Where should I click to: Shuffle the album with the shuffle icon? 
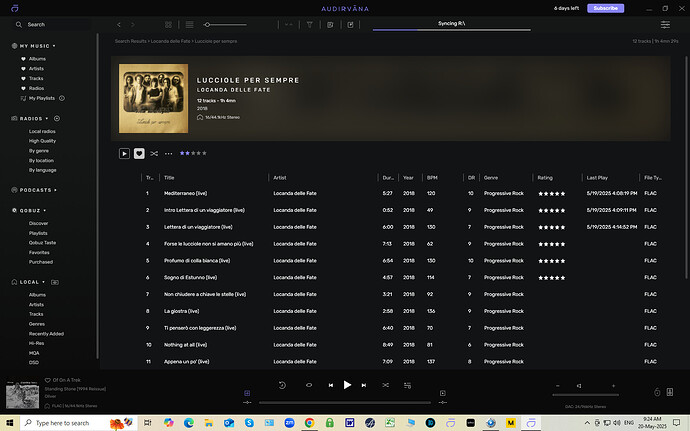click(x=154, y=154)
